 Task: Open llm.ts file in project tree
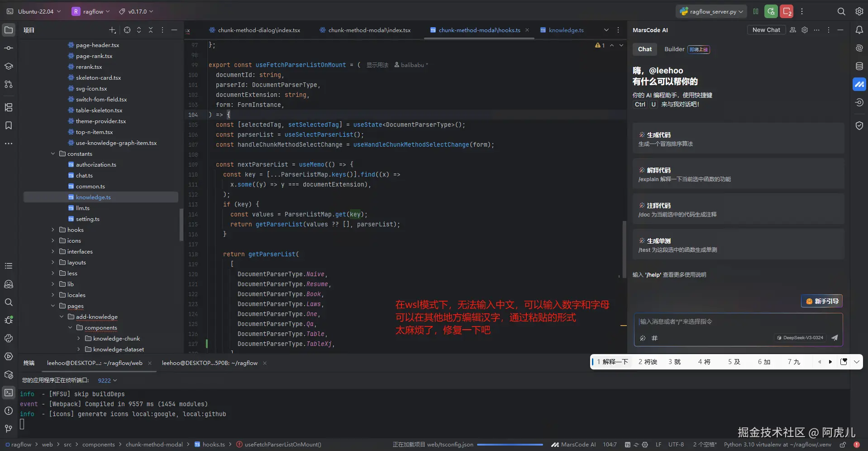[x=82, y=208]
